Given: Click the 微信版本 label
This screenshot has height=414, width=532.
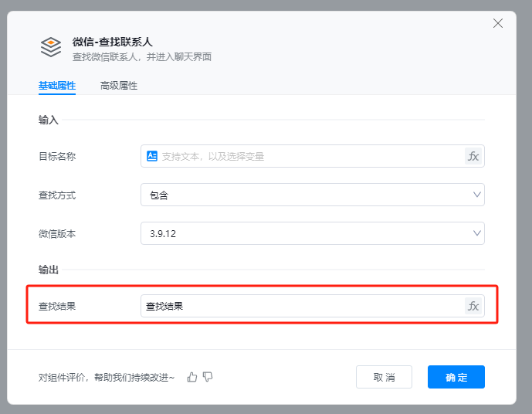Looking at the screenshot, I should [57, 234].
